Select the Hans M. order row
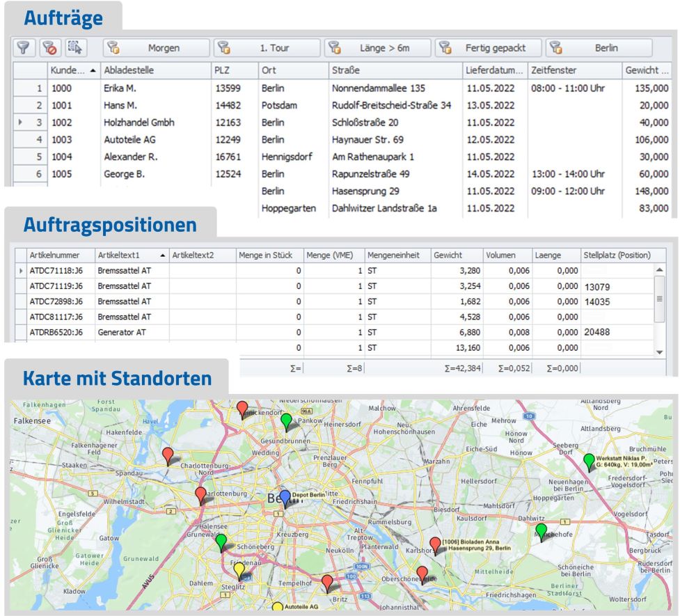 pyautogui.click(x=342, y=106)
